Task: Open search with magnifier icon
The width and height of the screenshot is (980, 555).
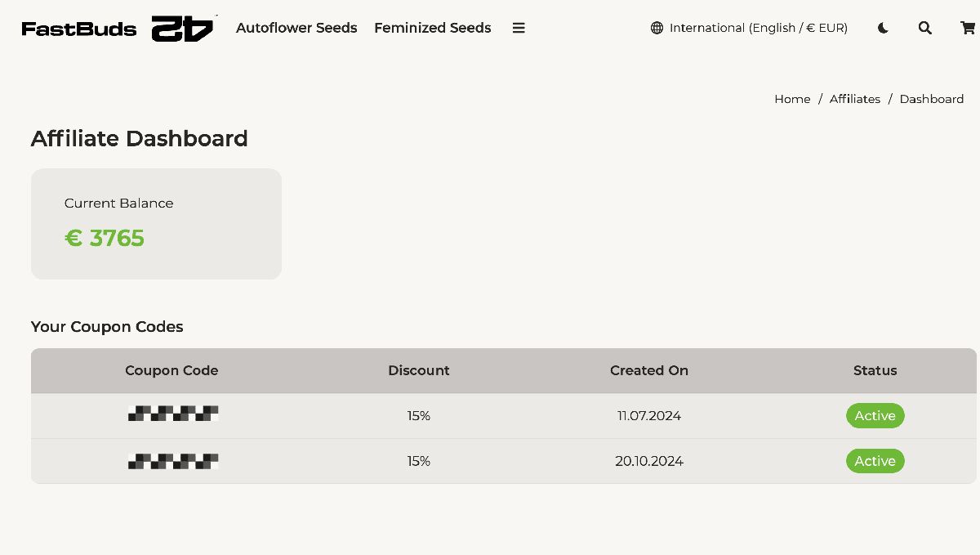Action: point(924,28)
